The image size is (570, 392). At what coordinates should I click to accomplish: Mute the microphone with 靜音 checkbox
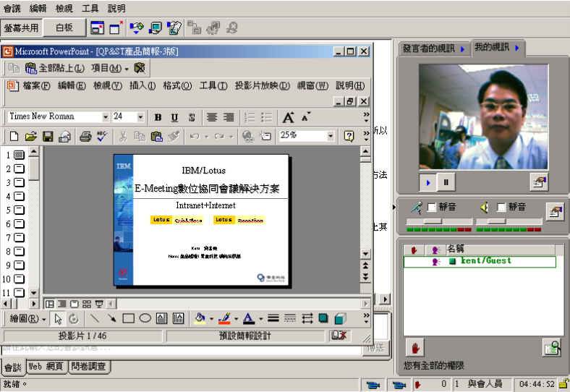pyautogui.click(x=431, y=208)
